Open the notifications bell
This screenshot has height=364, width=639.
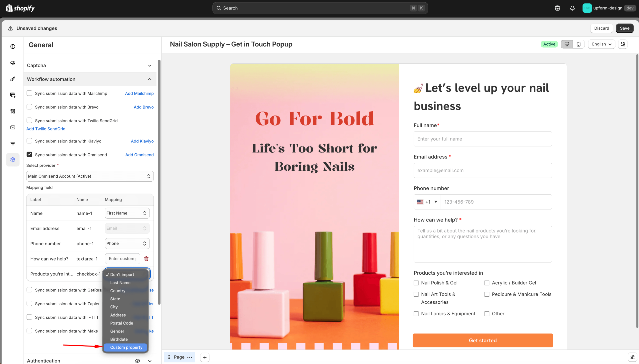click(572, 8)
